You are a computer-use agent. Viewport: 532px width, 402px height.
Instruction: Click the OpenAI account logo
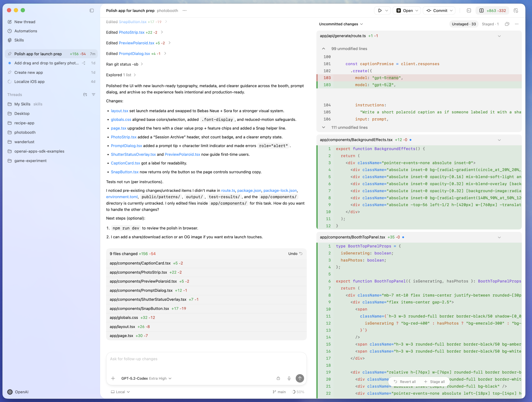click(x=10, y=392)
